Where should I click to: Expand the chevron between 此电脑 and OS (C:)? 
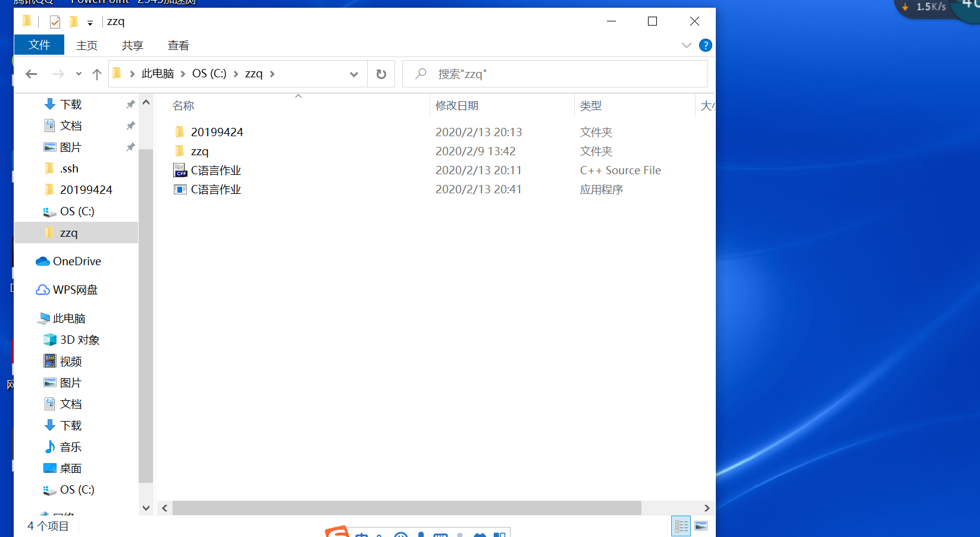pyautogui.click(x=183, y=74)
